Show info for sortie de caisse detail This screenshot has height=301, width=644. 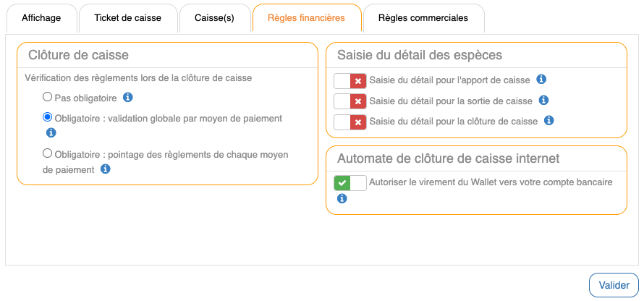pos(543,101)
